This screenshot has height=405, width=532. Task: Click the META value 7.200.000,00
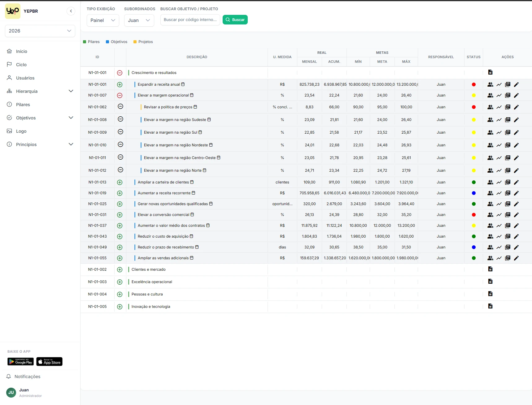click(383, 193)
